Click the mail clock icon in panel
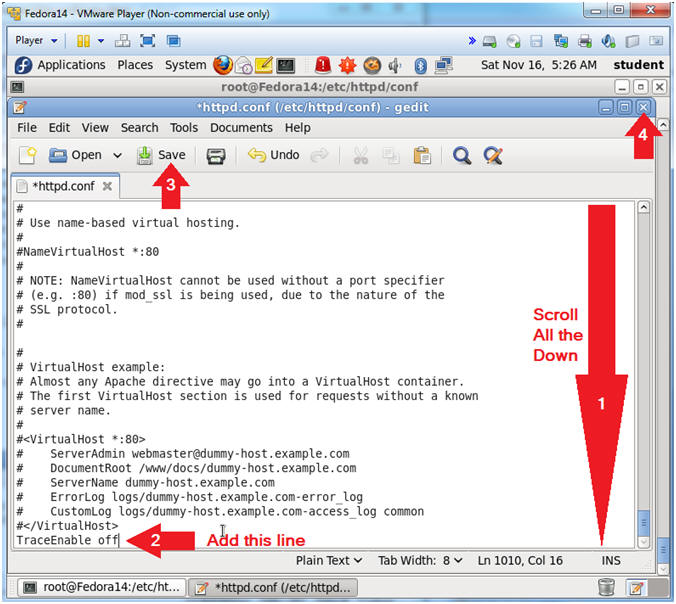The width and height of the screenshot is (676, 604). pos(244,66)
